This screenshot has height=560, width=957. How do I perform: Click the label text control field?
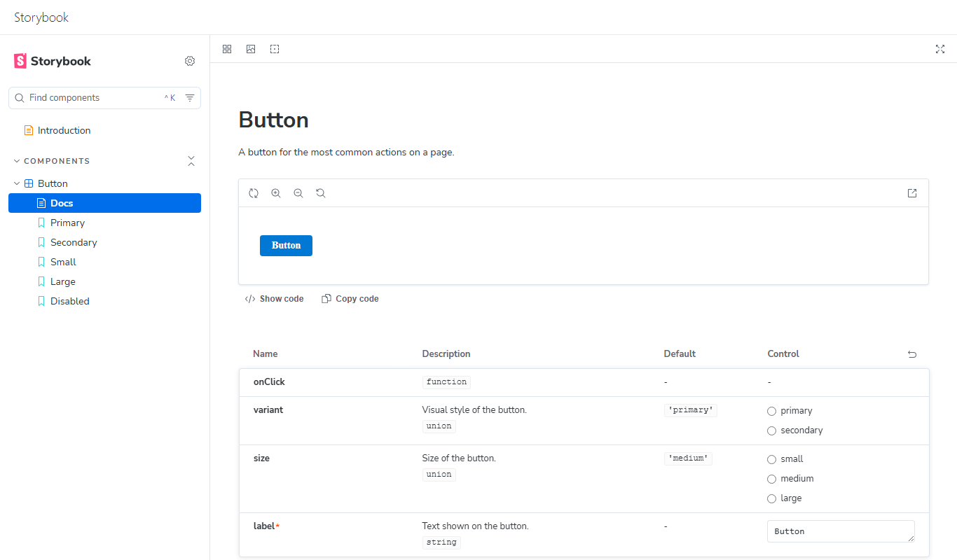841,531
